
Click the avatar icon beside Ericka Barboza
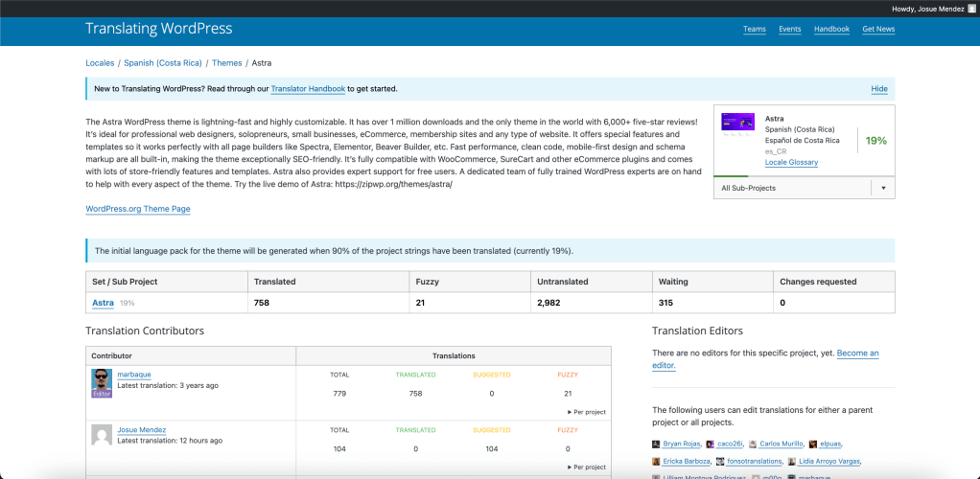point(656,462)
